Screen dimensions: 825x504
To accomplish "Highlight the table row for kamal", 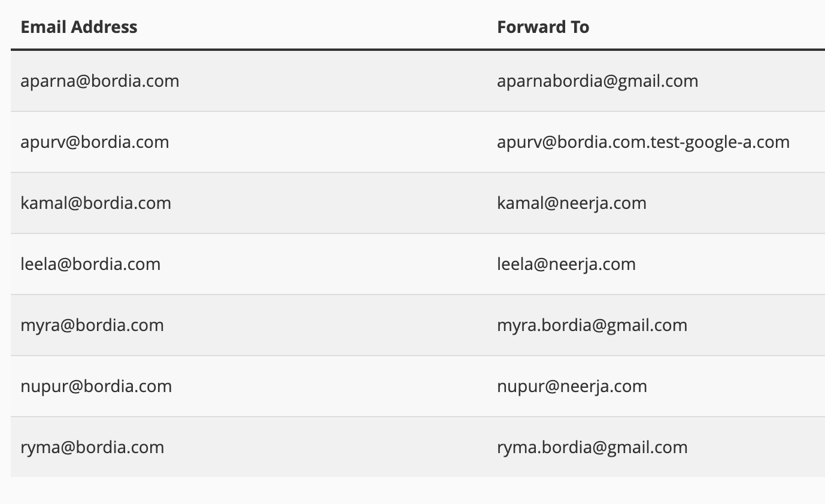I will [x=329, y=203].
